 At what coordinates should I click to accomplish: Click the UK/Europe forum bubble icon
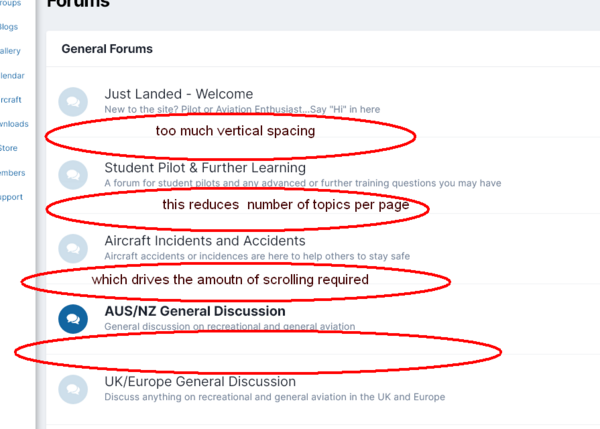tap(73, 388)
